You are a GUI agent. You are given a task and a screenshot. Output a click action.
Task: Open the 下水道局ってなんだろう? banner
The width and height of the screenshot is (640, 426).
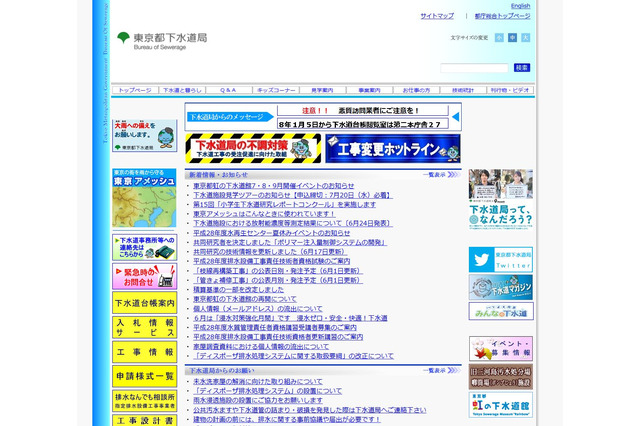[x=500, y=199]
